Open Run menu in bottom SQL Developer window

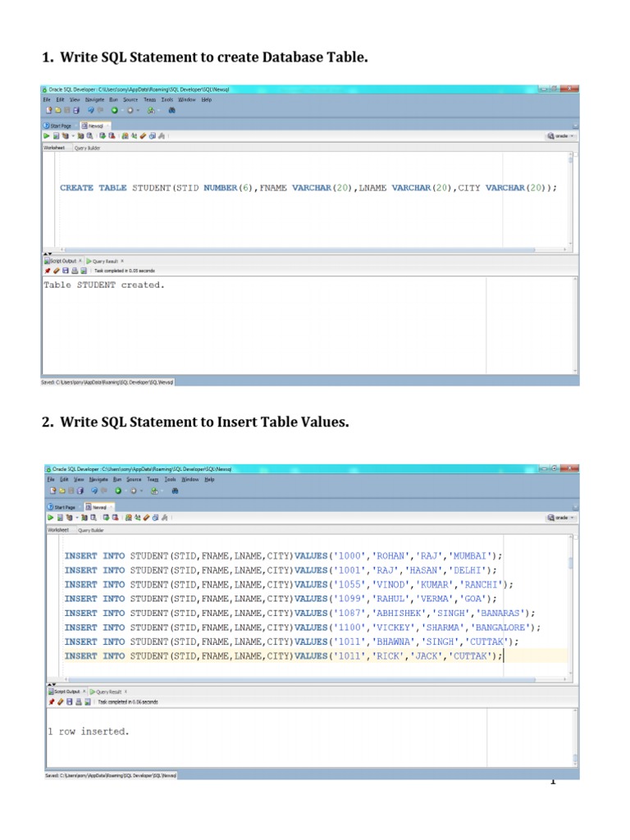point(117,479)
